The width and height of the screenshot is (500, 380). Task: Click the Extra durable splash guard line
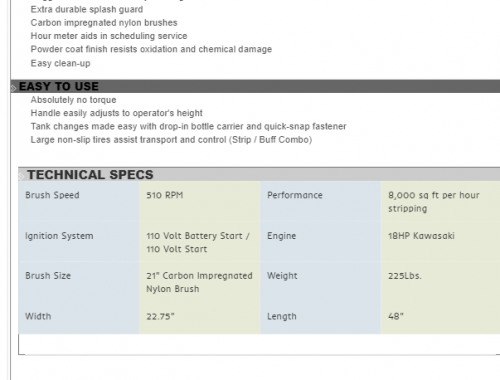[x=87, y=9]
